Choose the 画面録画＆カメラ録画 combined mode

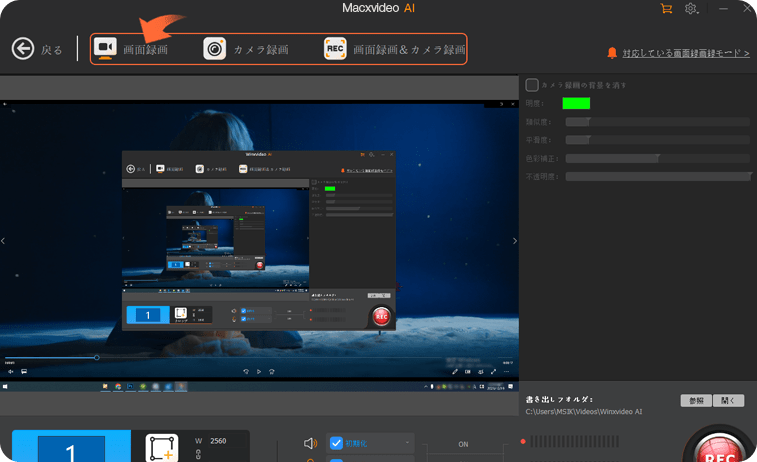[394, 49]
